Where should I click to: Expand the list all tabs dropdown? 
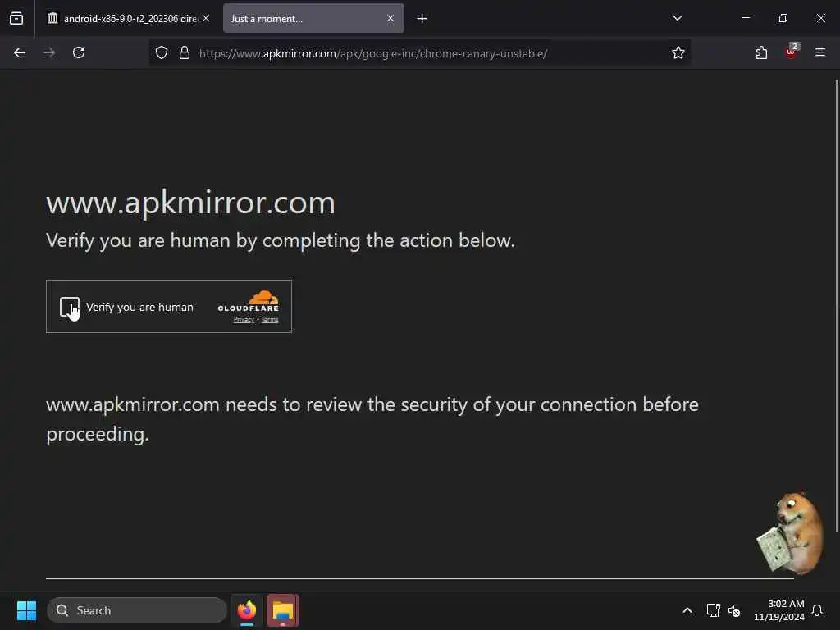677,18
